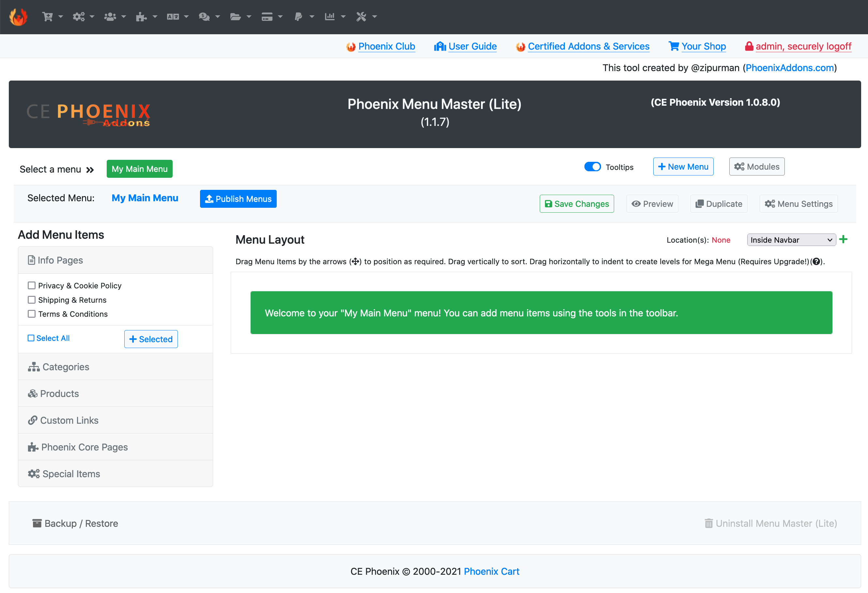Select the green My Main Menu button

click(x=139, y=169)
